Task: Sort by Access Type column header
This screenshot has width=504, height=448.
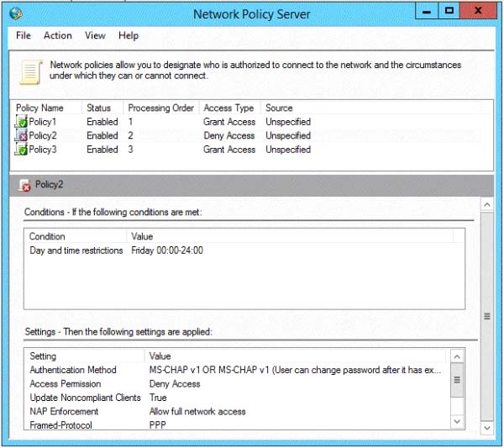Action: pos(229,108)
